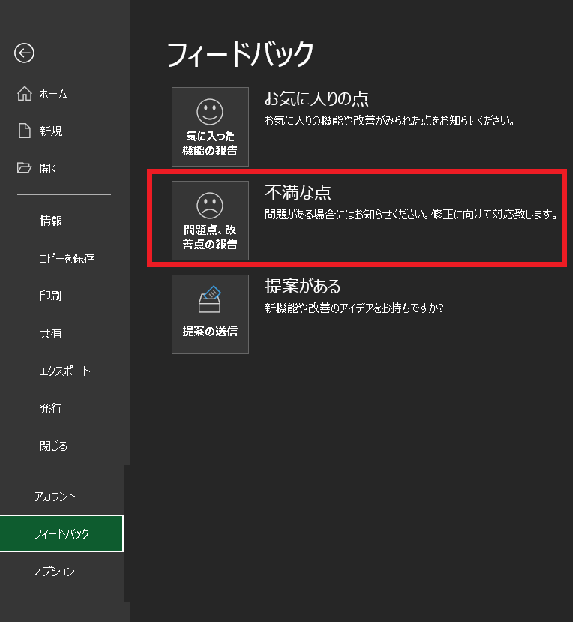Click the smiley 気に入った機能の報告 button

(210, 127)
